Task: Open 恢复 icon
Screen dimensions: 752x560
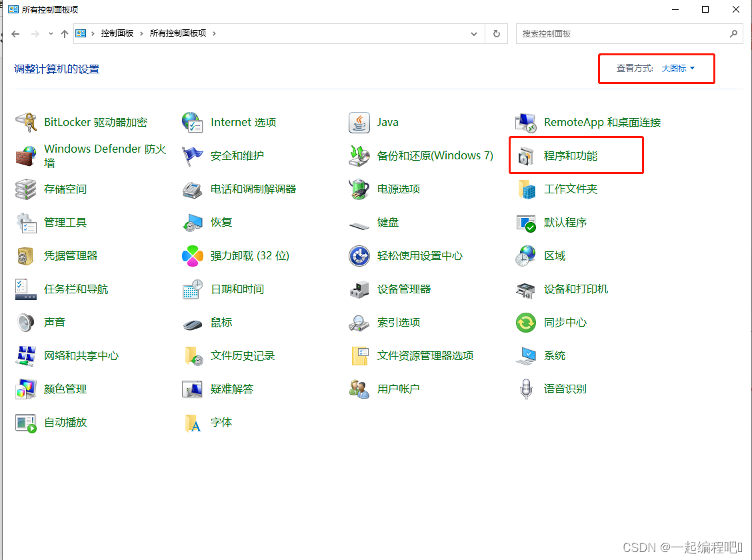Action: coord(192,223)
